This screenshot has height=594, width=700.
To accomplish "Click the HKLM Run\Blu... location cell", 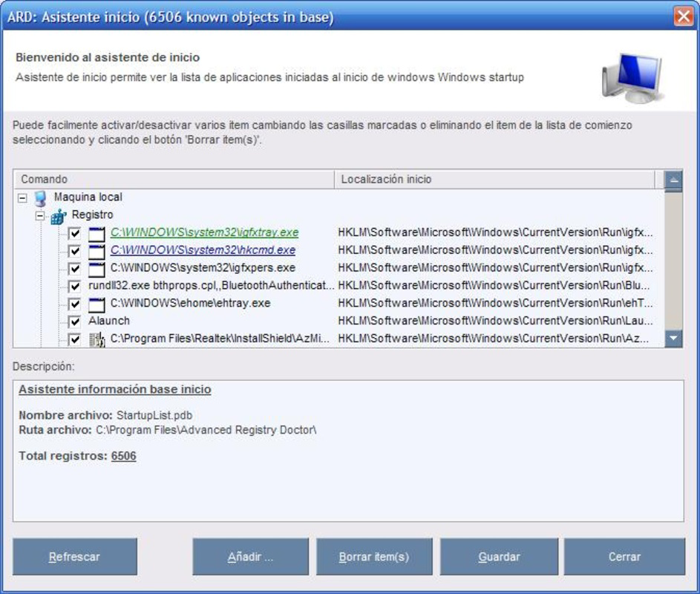I will point(494,285).
